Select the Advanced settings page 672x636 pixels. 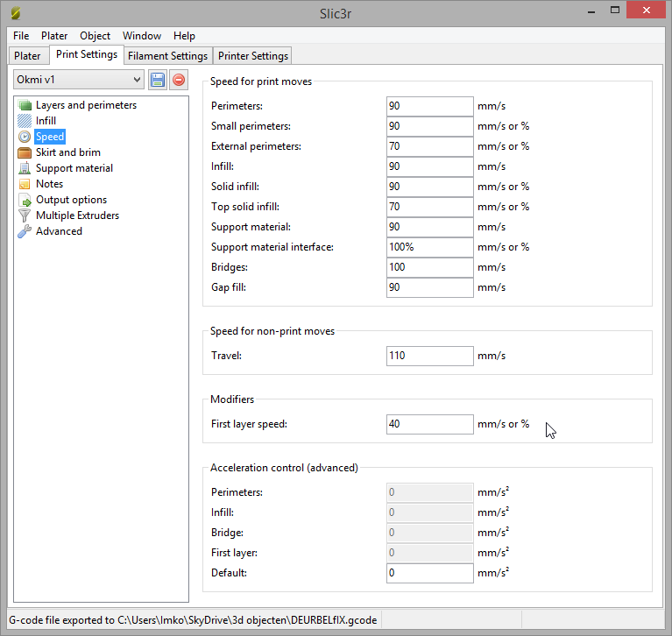59,231
